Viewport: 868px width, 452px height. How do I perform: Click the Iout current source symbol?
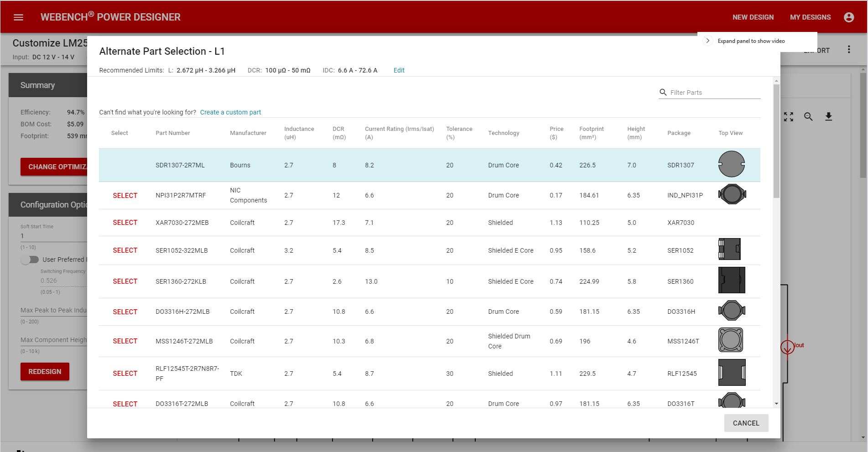[787, 347]
